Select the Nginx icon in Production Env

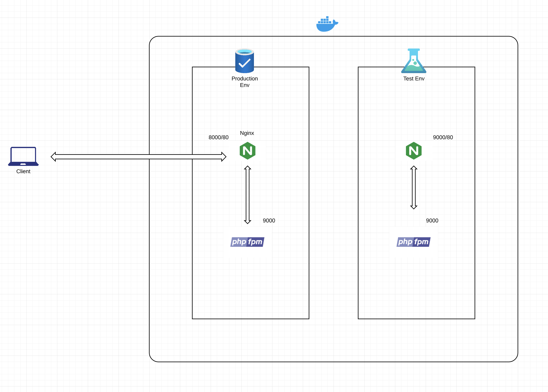tap(247, 151)
